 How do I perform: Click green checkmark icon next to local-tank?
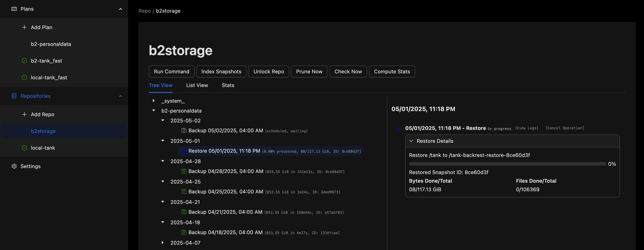coord(24,148)
